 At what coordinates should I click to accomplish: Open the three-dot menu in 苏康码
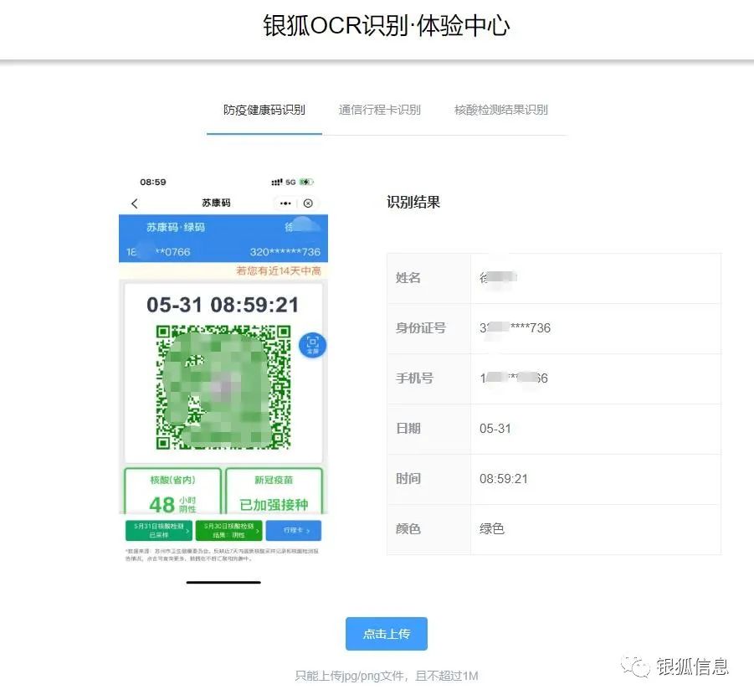[285, 203]
